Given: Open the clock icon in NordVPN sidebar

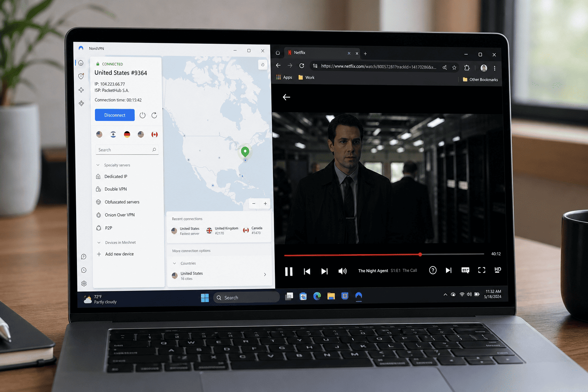Looking at the screenshot, I should coord(83,270).
